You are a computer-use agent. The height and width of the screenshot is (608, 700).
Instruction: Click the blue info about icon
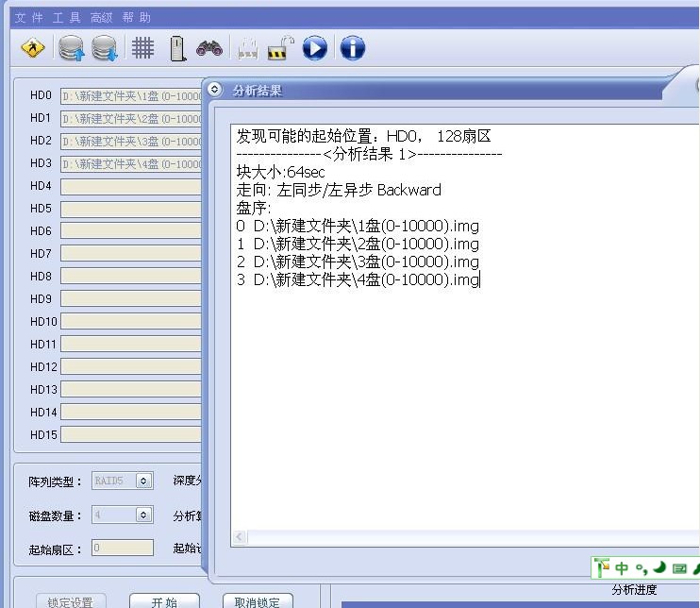coord(353,48)
